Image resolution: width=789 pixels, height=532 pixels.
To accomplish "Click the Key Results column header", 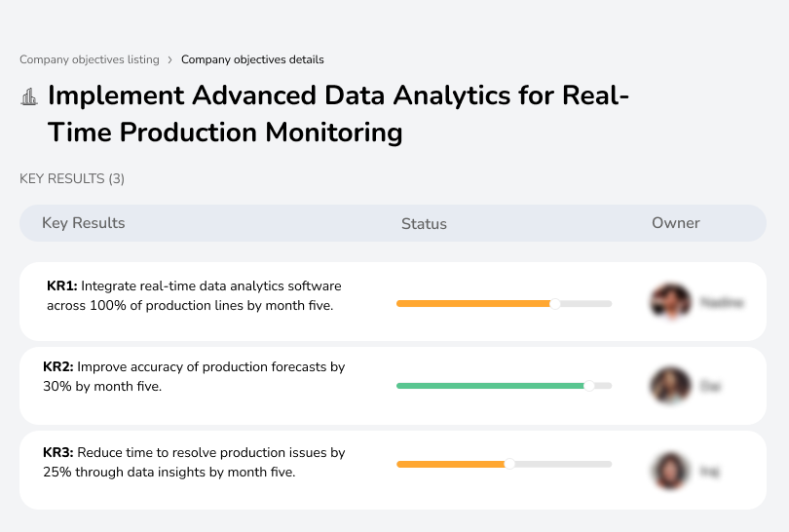I will click(84, 223).
